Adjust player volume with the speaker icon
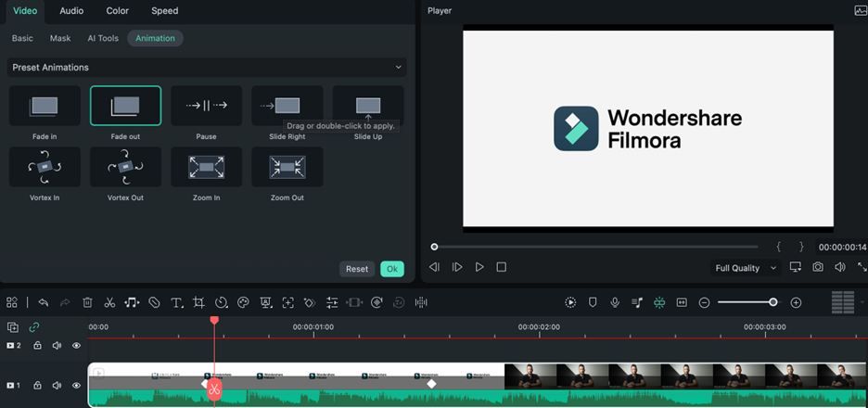Image resolution: width=868 pixels, height=408 pixels. coord(840,267)
